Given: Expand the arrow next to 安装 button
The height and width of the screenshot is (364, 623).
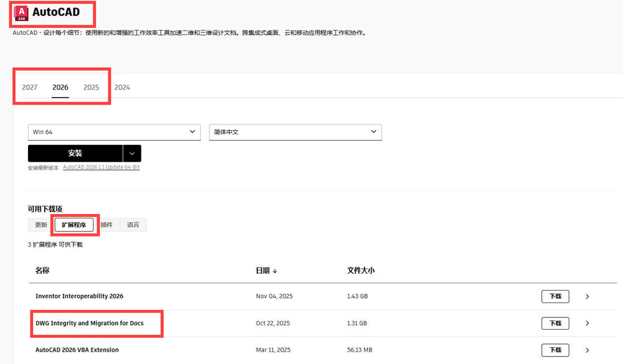Looking at the screenshot, I should tap(132, 153).
